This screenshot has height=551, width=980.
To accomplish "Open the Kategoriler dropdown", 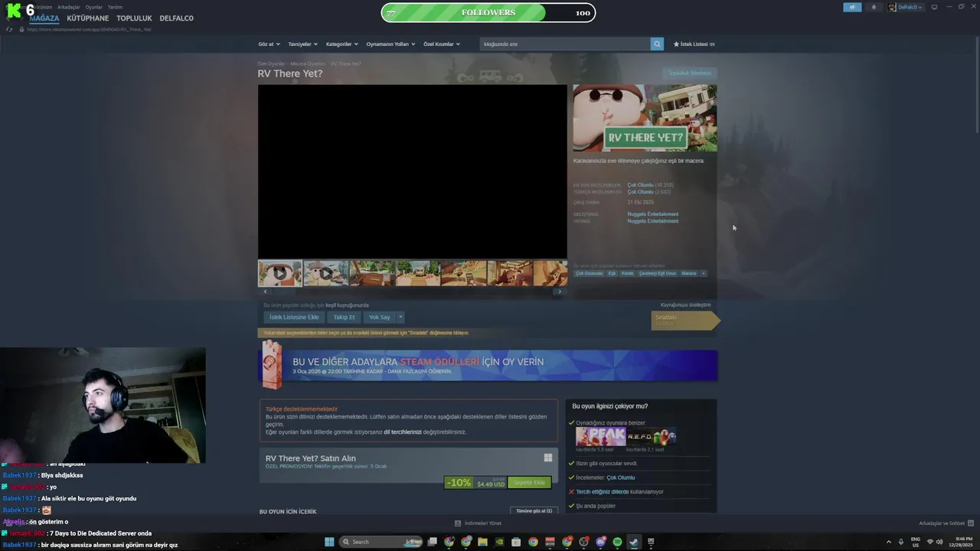I will pyautogui.click(x=341, y=44).
